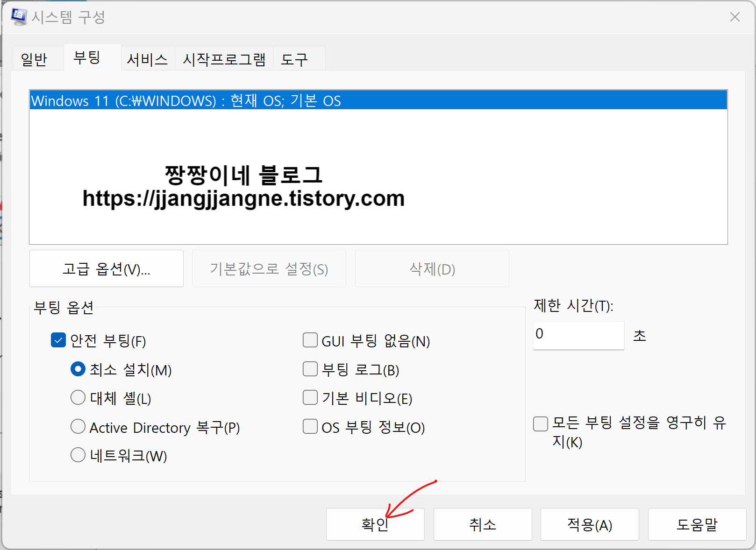Viewport: 756px width, 550px height.
Task: Click the 시스템 구성 title bar icon
Action: (19, 17)
